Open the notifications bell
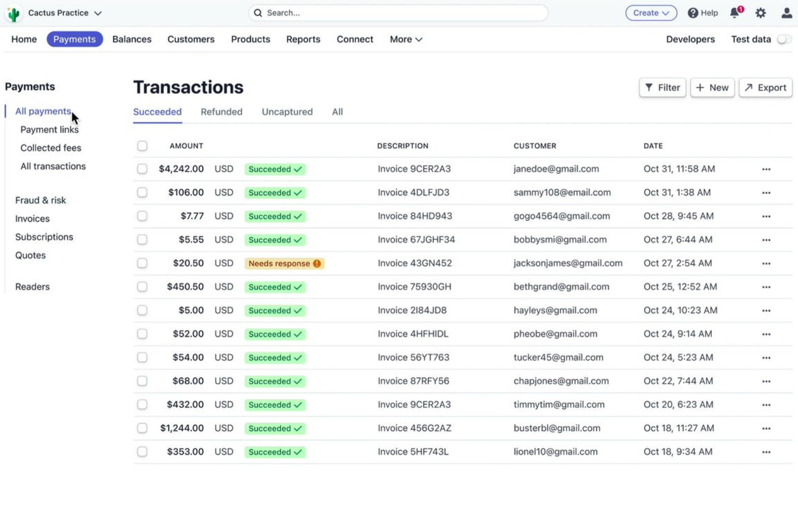This screenshot has height=532, width=798. click(734, 13)
